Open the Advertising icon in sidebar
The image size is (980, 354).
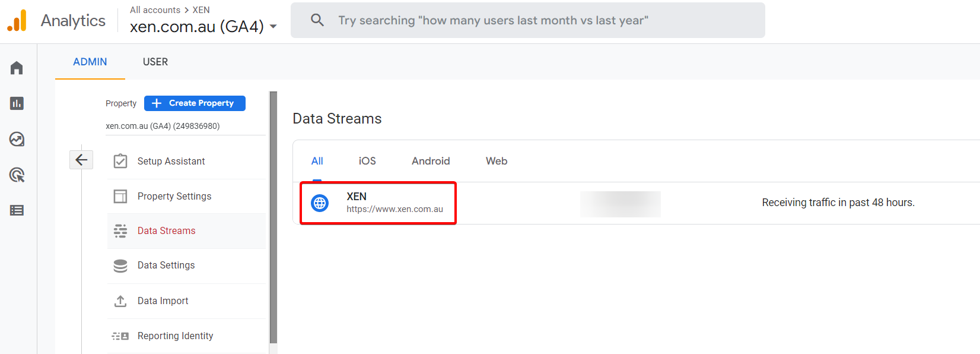(x=17, y=175)
